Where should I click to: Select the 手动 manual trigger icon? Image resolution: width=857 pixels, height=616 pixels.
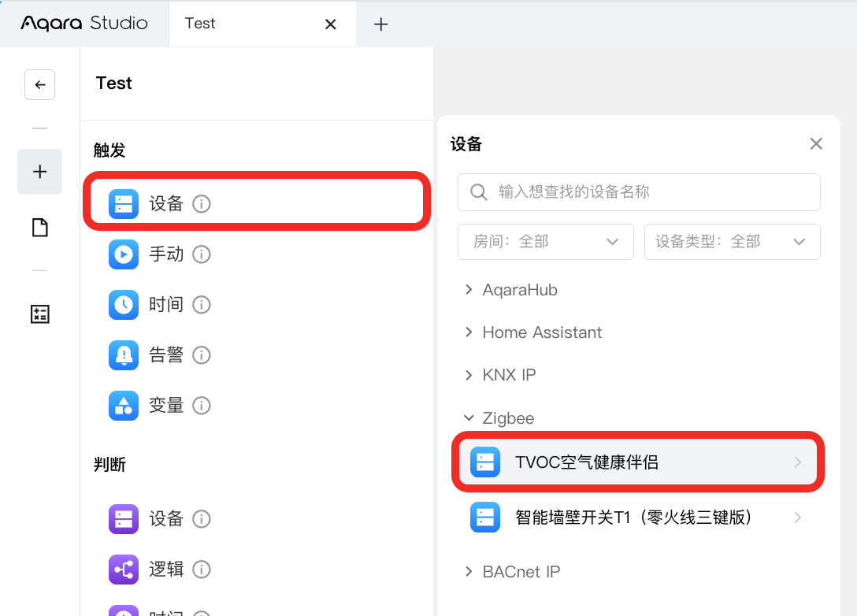(124, 254)
